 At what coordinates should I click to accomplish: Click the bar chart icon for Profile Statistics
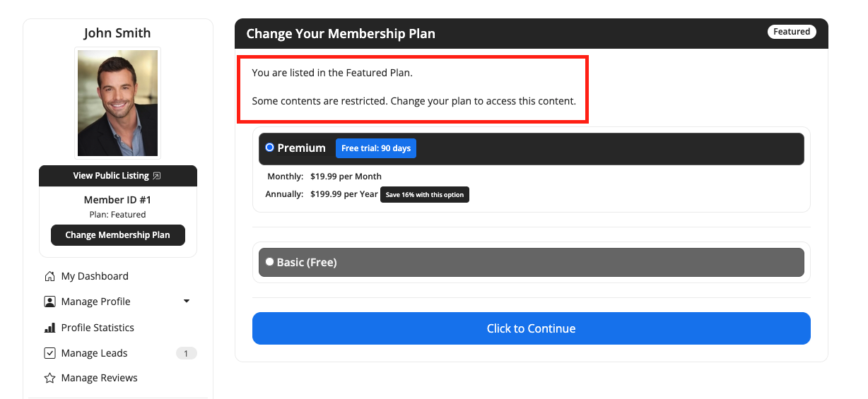49,328
